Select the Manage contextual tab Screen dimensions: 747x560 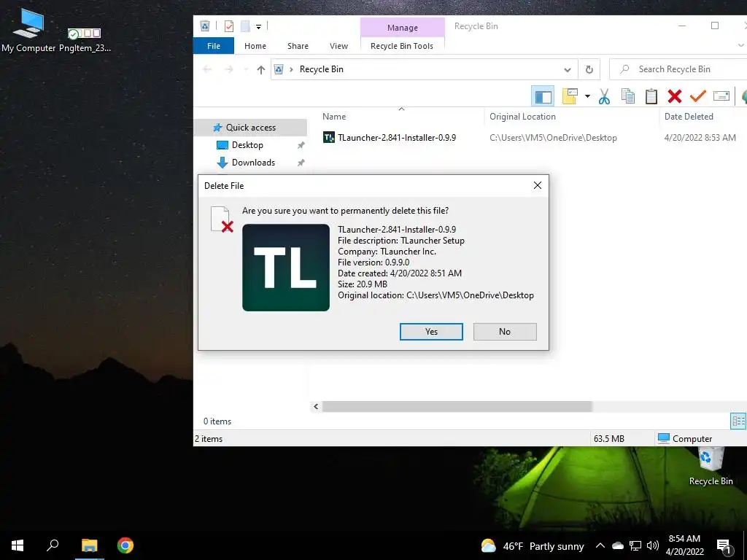point(403,28)
